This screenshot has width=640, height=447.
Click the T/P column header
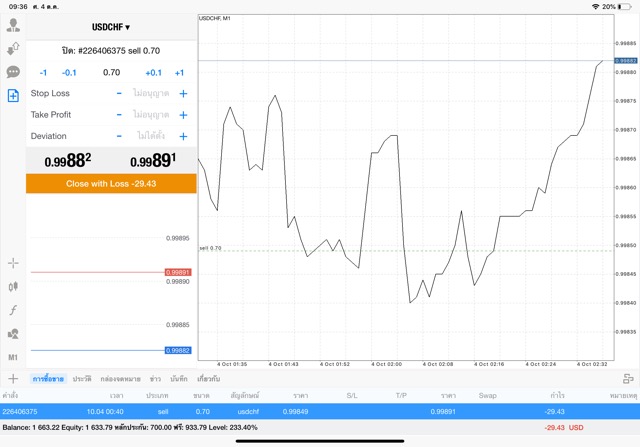pos(401,396)
